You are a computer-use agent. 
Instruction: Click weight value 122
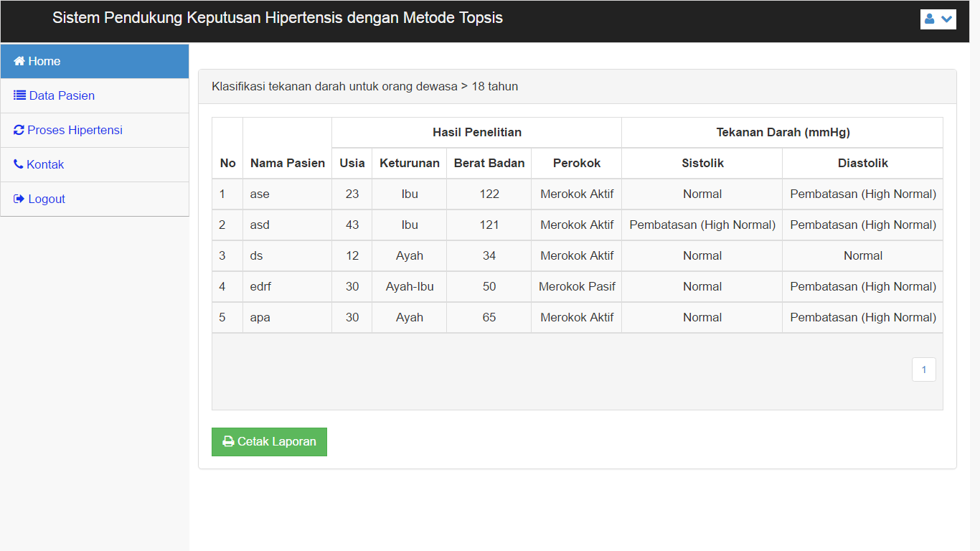click(x=489, y=194)
